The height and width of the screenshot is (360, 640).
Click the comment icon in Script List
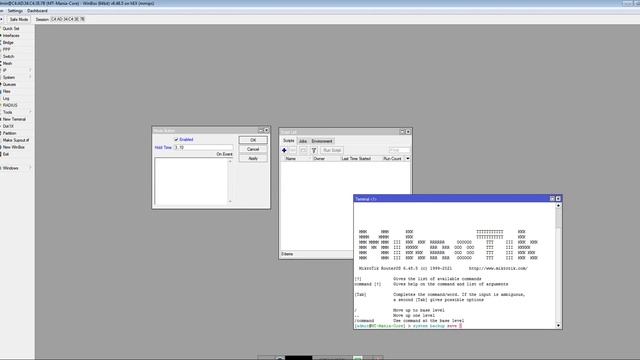click(x=303, y=150)
